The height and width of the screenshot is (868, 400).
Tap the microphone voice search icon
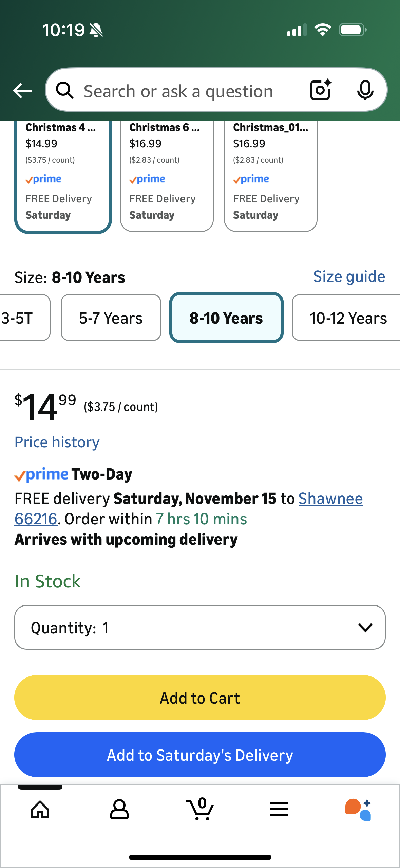[x=365, y=90]
